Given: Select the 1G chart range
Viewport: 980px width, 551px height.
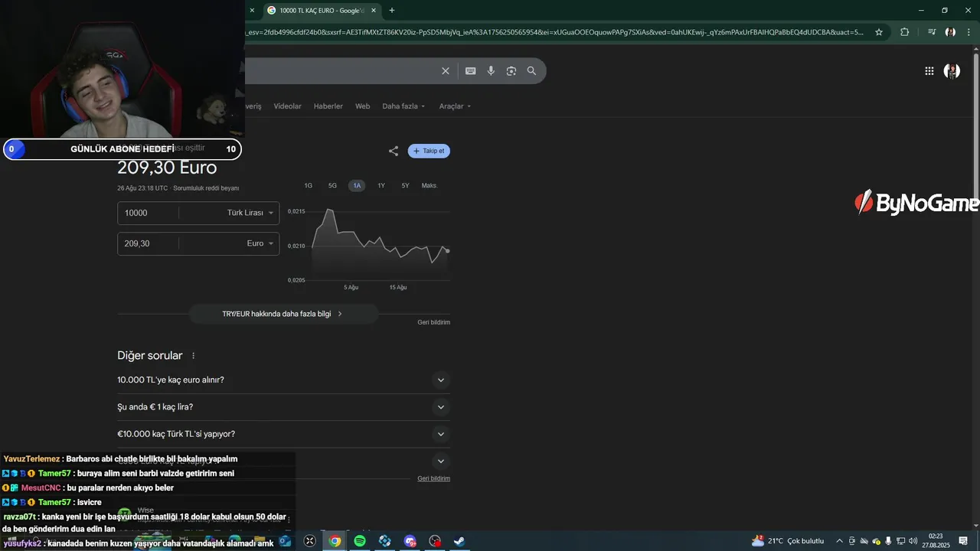Looking at the screenshot, I should pyautogui.click(x=309, y=186).
